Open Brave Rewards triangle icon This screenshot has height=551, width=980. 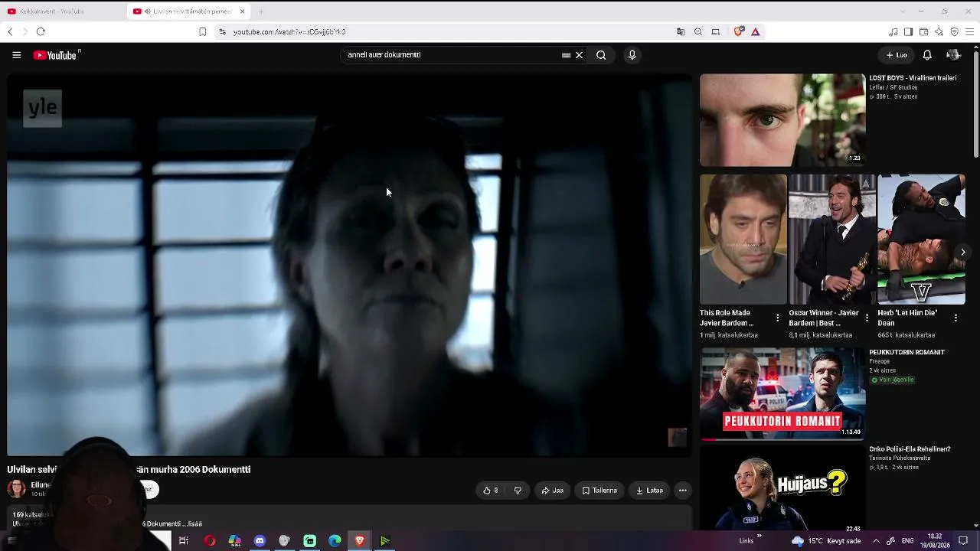756,32
